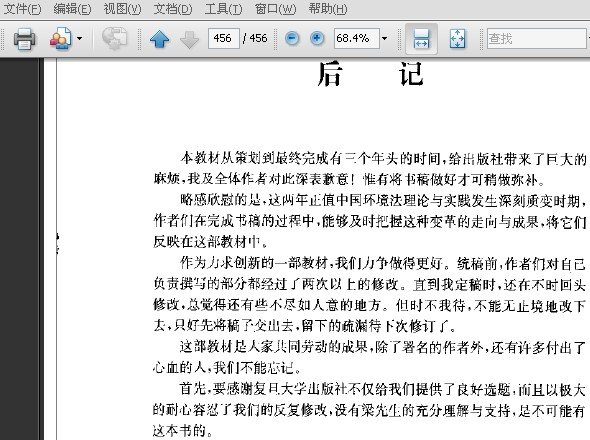The height and width of the screenshot is (440, 590).
Task: Click the 查找 search field
Action: click(x=537, y=38)
